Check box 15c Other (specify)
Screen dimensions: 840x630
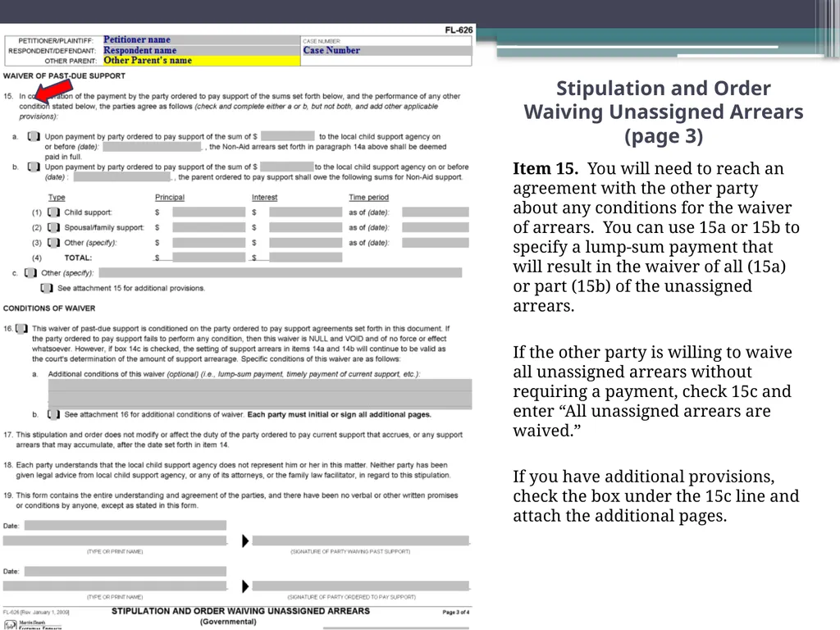coord(30,273)
